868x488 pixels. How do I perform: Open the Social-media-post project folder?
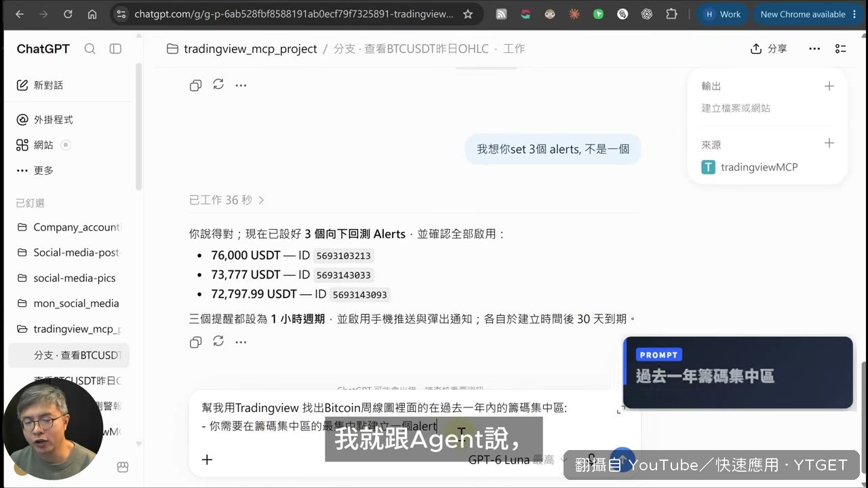(68, 252)
